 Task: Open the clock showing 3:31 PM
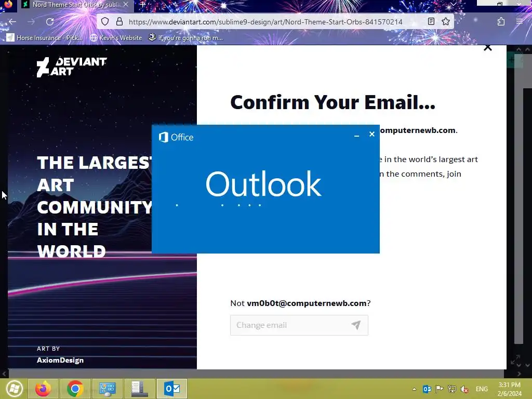point(509,389)
